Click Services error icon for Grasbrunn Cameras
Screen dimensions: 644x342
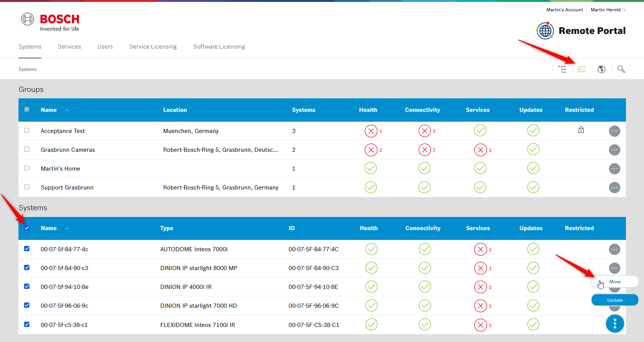click(480, 150)
